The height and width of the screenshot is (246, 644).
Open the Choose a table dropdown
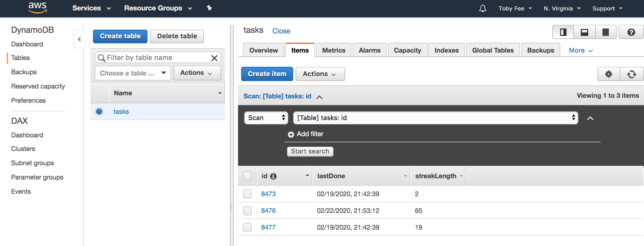pos(133,73)
